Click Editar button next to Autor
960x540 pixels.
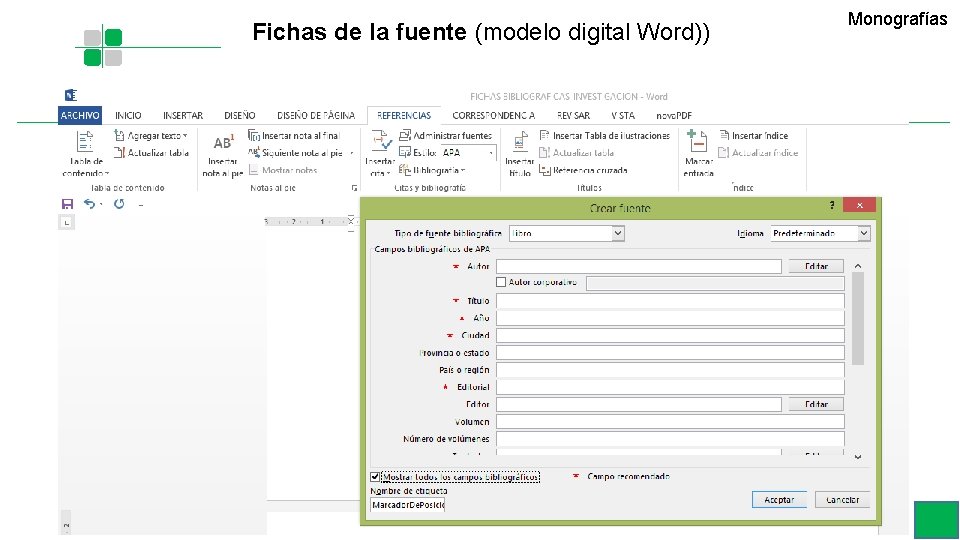click(816, 266)
